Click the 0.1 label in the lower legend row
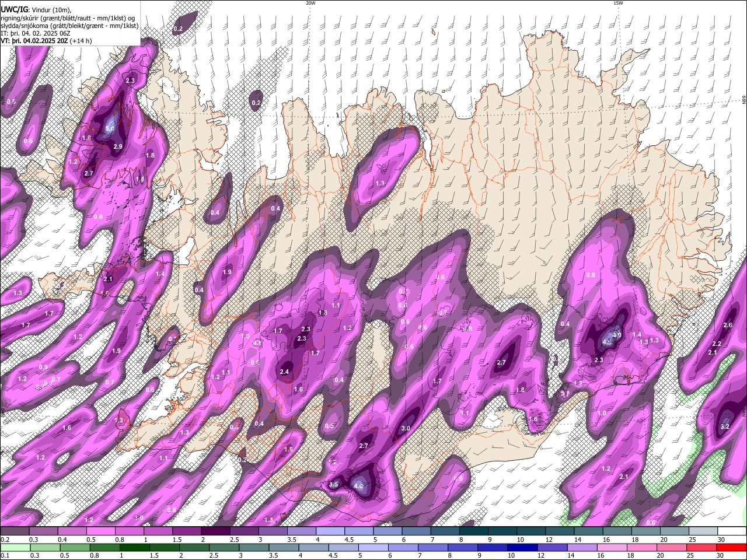 pyautogui.click(x=5, y=556)
